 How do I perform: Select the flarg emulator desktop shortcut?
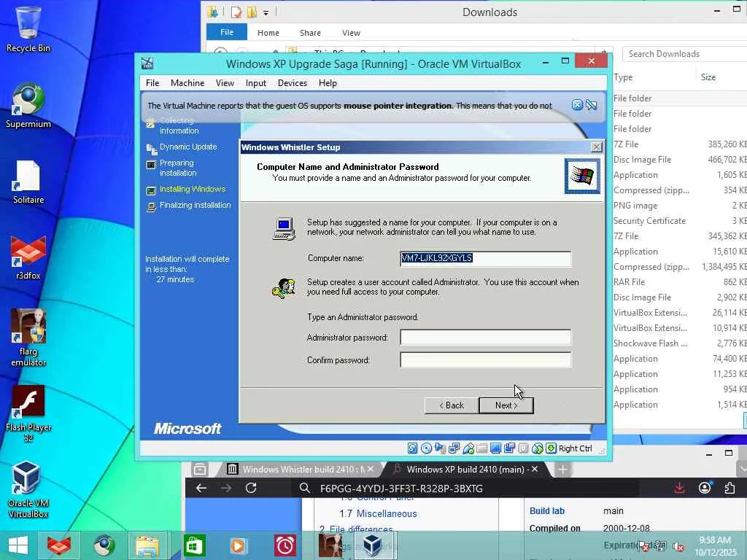[28, 338]
